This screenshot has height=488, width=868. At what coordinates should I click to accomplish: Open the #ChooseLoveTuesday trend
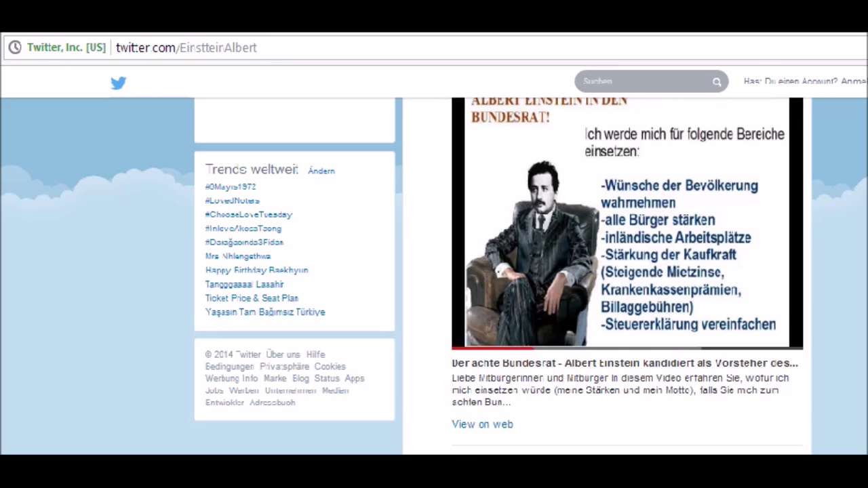click(248, 214)
